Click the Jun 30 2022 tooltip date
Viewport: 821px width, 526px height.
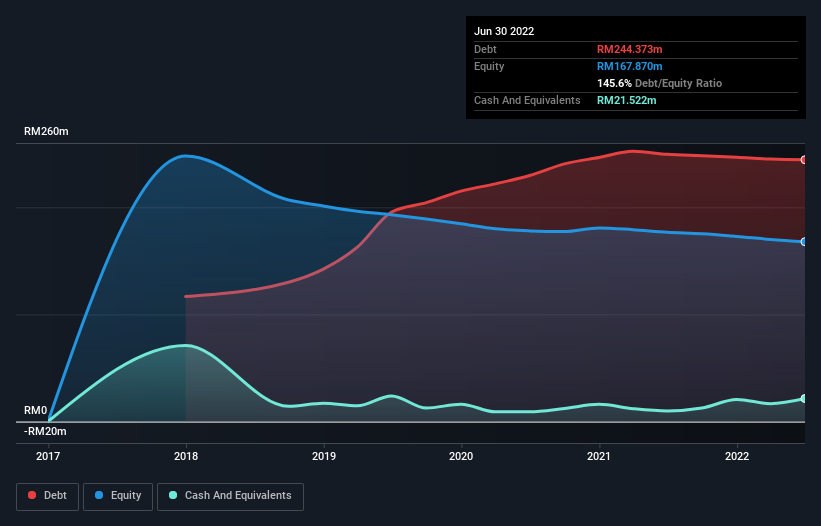coord(504,31)
